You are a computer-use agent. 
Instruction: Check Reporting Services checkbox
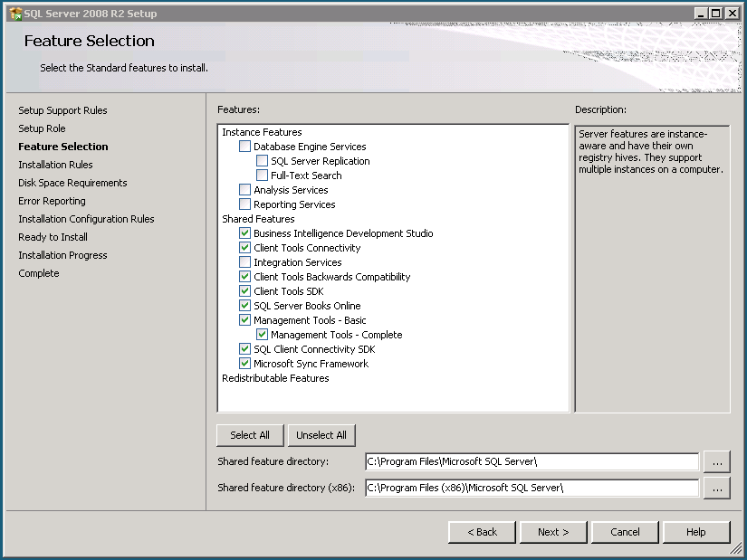coord(244,204)
